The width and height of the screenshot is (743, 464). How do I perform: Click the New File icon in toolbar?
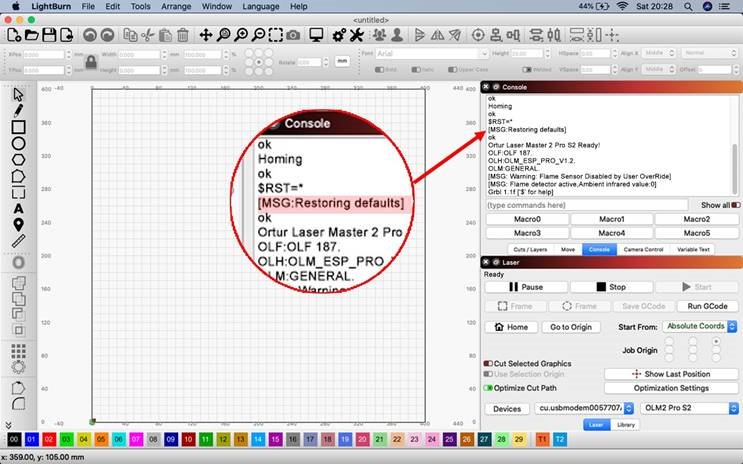click(14, 35)
